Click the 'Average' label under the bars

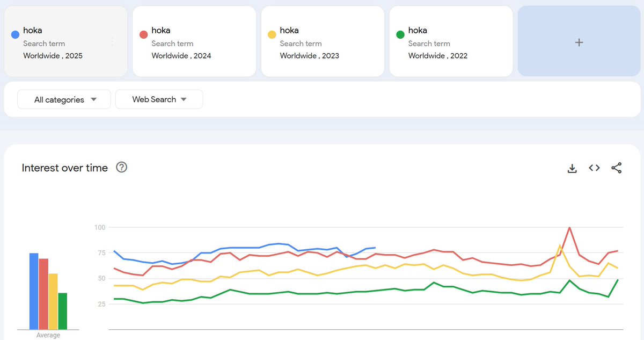(48, 335)
